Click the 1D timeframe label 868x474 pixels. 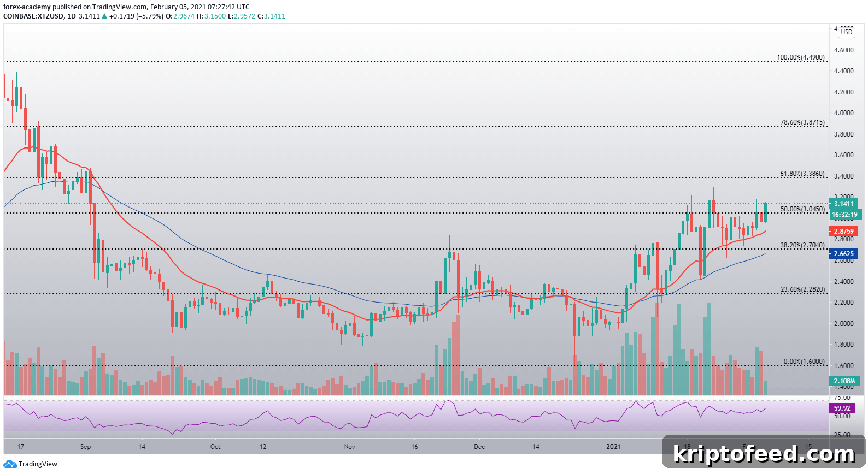pos(71,16)
